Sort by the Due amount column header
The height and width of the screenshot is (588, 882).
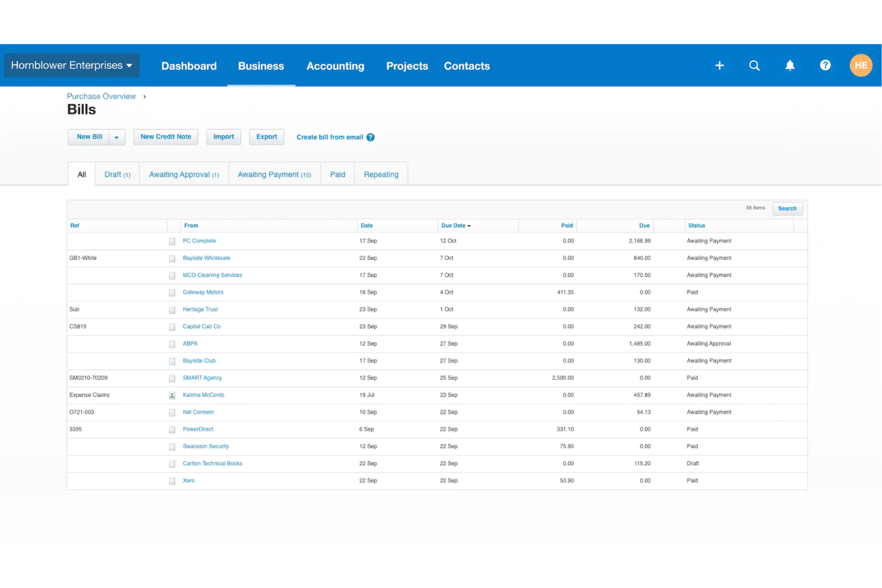tap(644, 226)
